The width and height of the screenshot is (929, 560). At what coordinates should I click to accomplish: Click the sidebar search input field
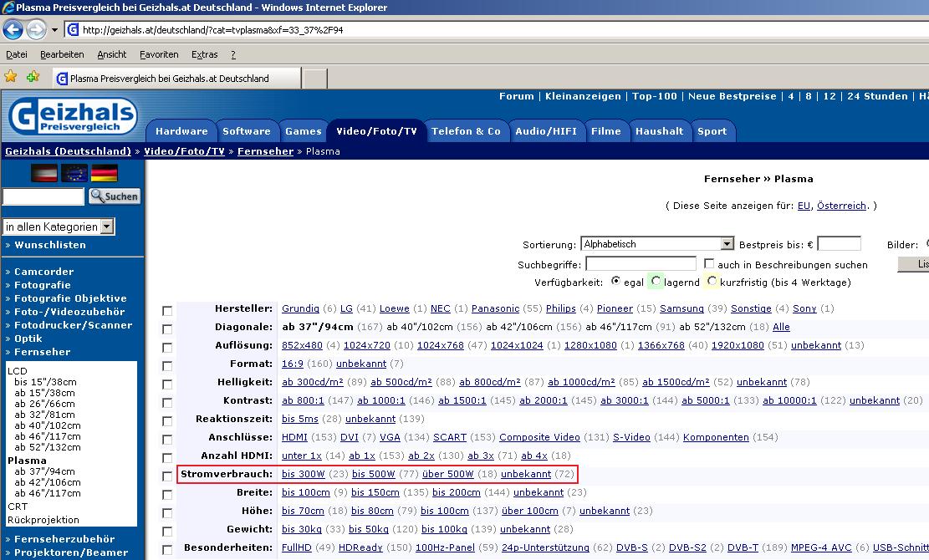43,196
